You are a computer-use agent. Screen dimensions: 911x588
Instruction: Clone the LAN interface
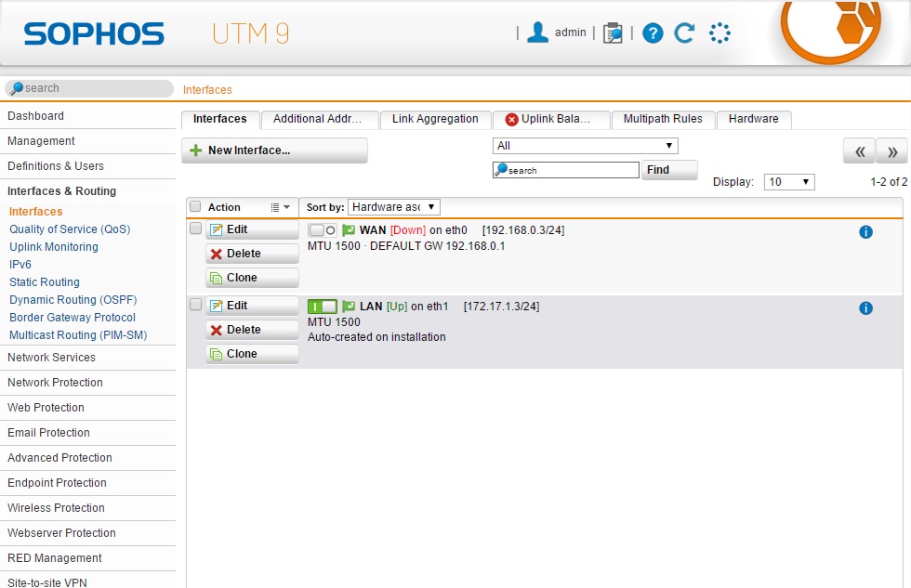coord(252,354)
